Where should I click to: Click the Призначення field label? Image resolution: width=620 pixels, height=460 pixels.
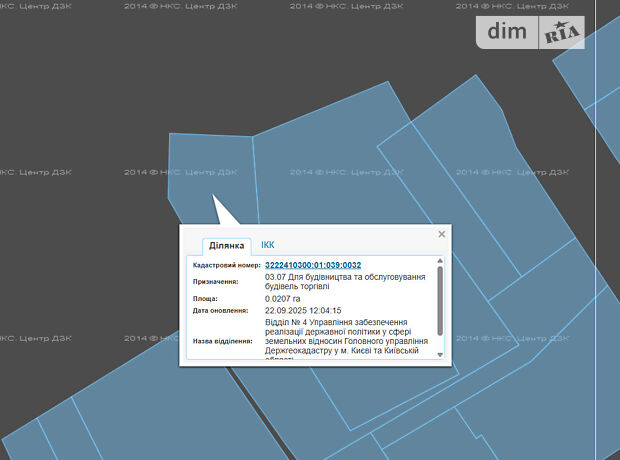[x=215, y=282]
